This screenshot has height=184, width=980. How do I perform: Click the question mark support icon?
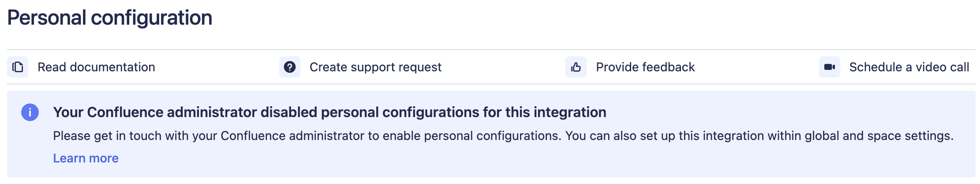[x=290, y=67]
